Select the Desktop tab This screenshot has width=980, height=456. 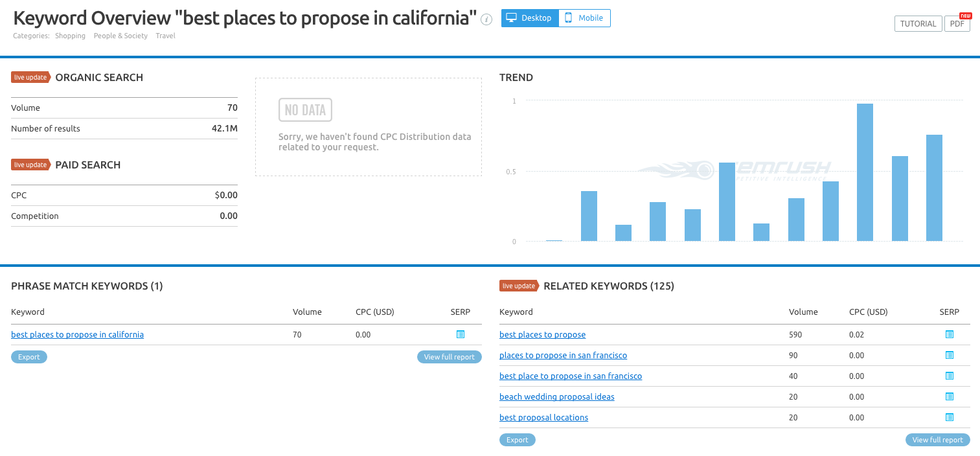(x=530, y=18)
